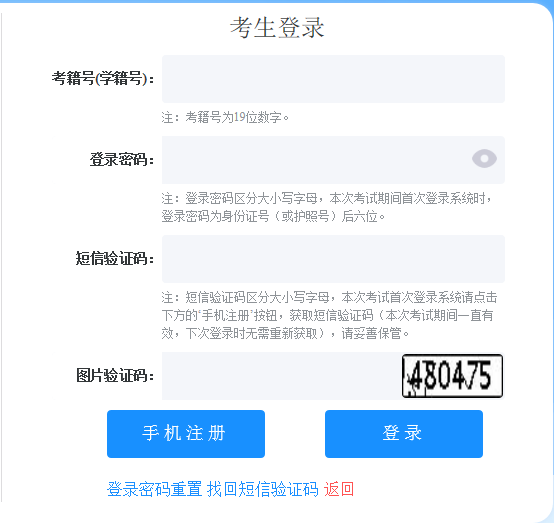Go back via the red 返回 link
The image size is (554, 523).
(x=339, y=489)
